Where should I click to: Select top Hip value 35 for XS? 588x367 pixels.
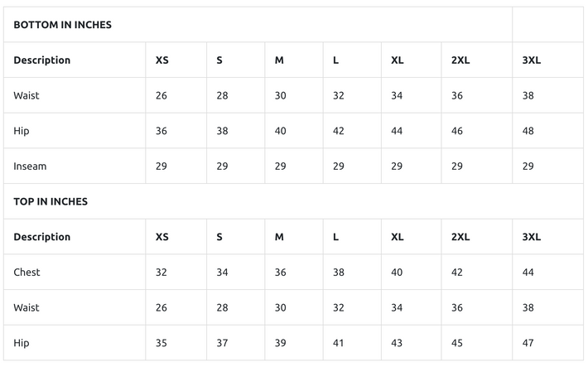click(x=161, y=343)
